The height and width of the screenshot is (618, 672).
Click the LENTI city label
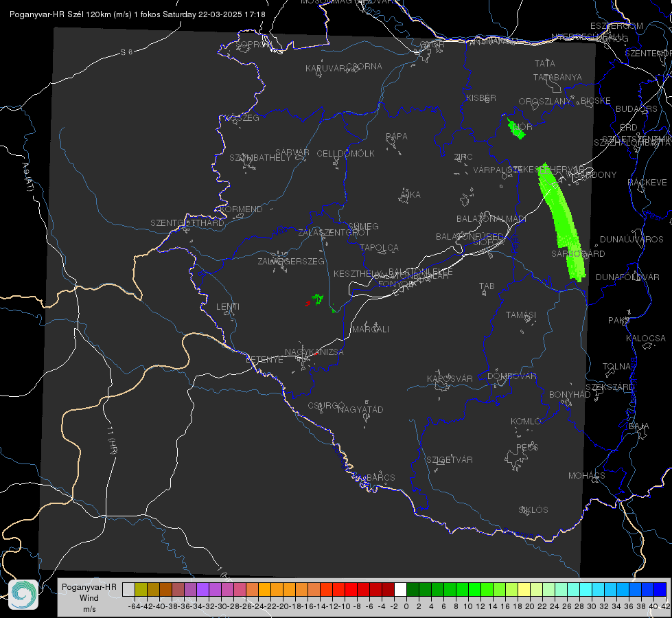pyautogui.click(x=228, y=307)
